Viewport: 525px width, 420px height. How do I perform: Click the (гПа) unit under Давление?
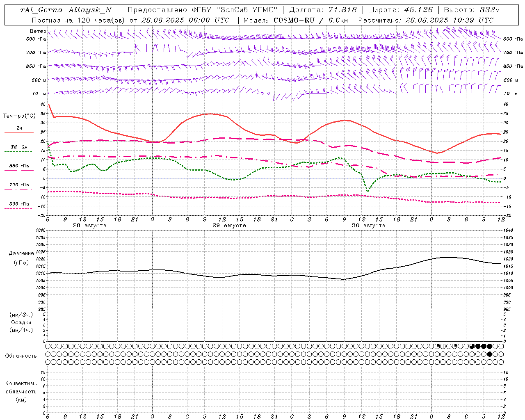[x=21, y=263]
